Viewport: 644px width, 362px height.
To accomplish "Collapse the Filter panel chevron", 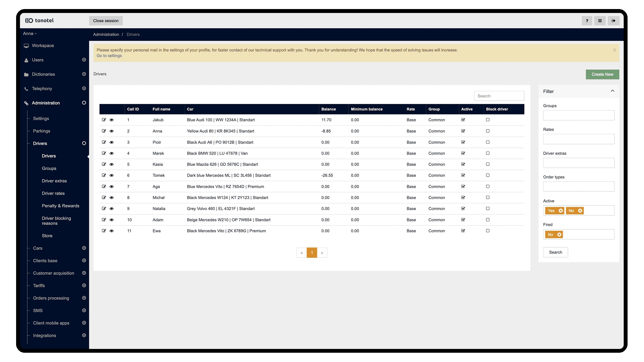I will pyautogui.click(x=612, y=91).
